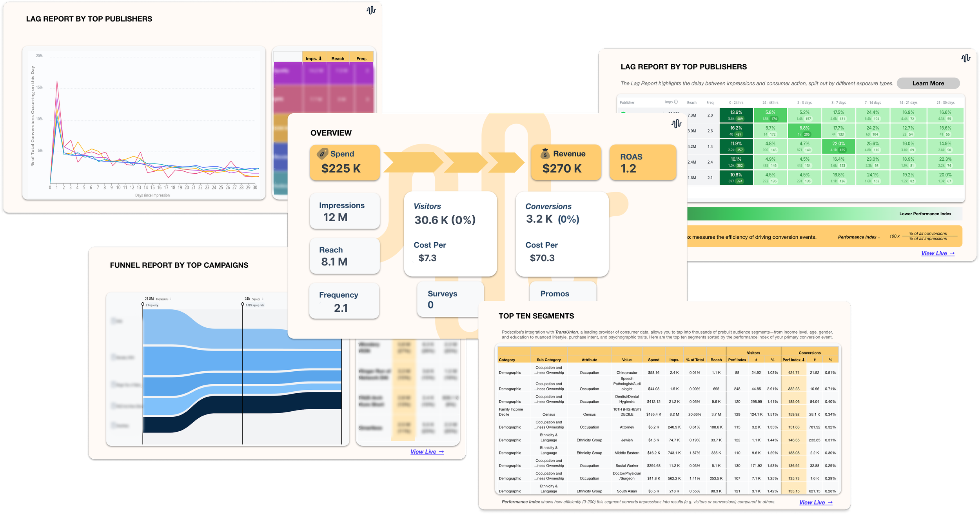Select the 7 - 14 days column header
980x514 pixels.
(873, 103)
